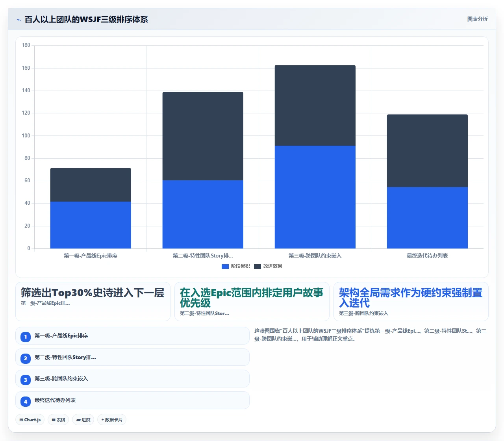Click the dark bar segment for 第三级-跨团队约束嵌入
Viewport: 504px width, 441px height.
click(315, 106)
